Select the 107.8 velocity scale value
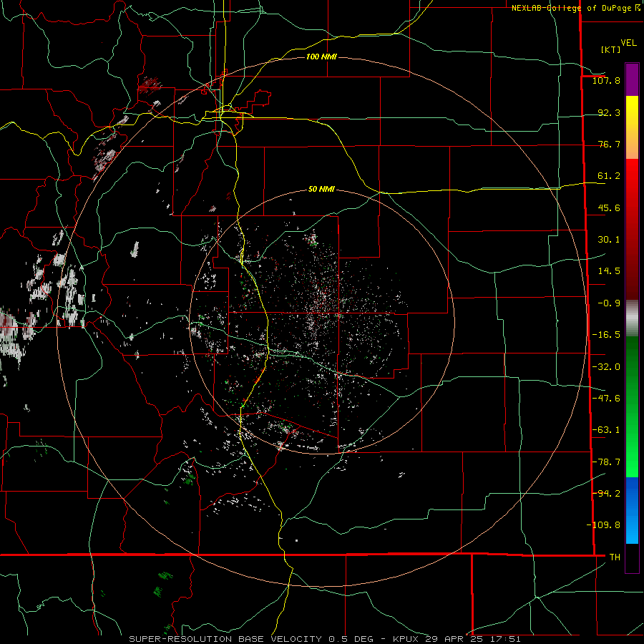The width and height of the screenshot is (644, 644). 606,80
